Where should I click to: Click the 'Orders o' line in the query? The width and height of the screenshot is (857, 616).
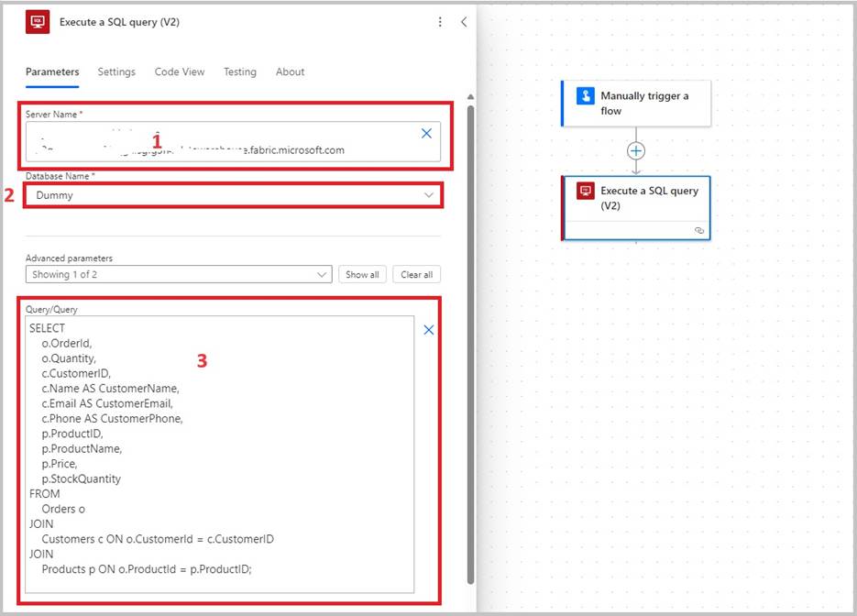click(63, 509)
